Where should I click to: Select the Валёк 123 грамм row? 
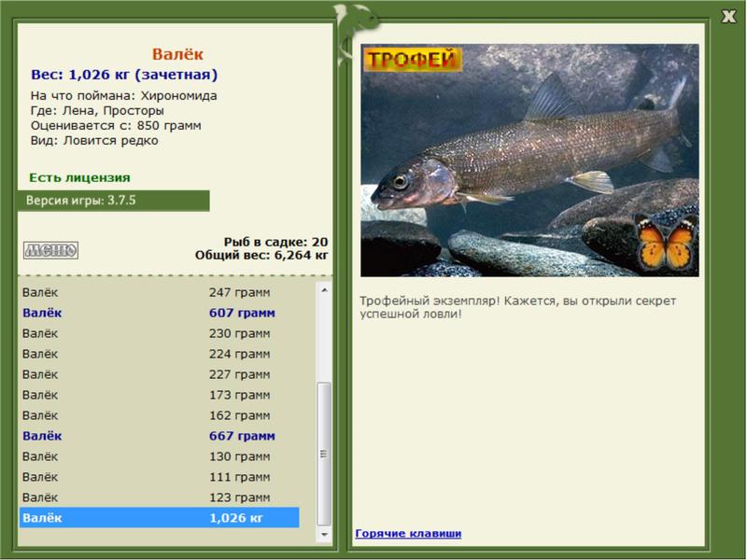(159, 497)
